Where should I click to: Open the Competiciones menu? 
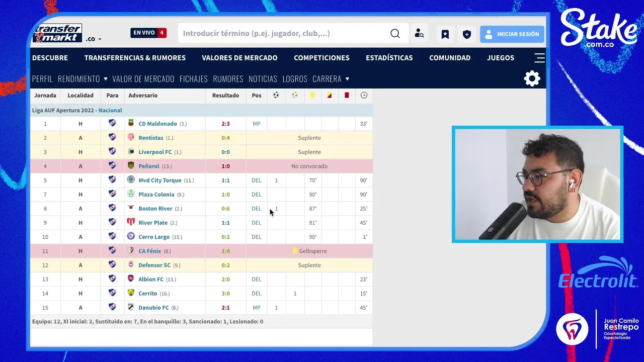click(x=321, y=58)
